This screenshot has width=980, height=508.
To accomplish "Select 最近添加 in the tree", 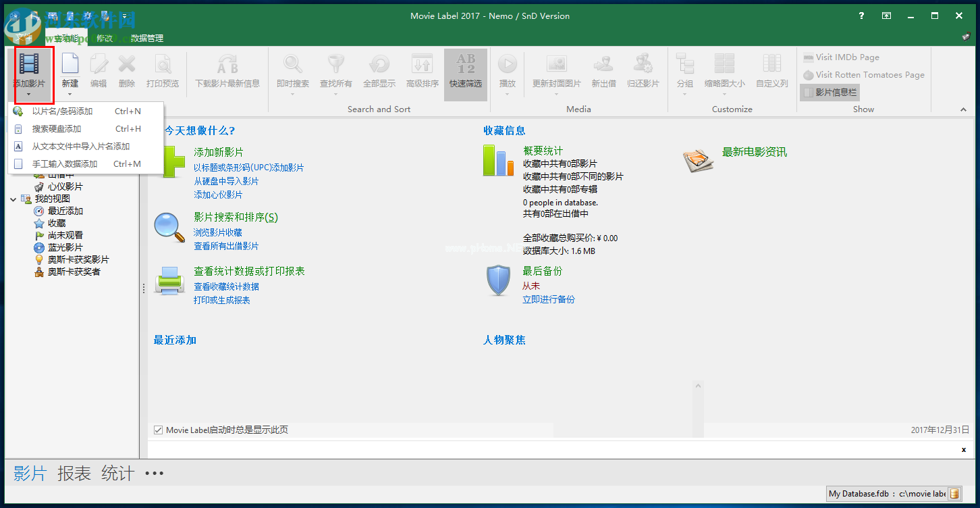I will [x=65, y=211].
